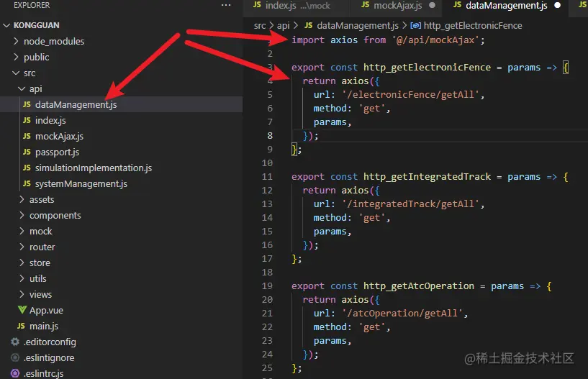Click JS icon beside main.js
The height and width of the screenshot is (379, 588).
coord(21,327)
